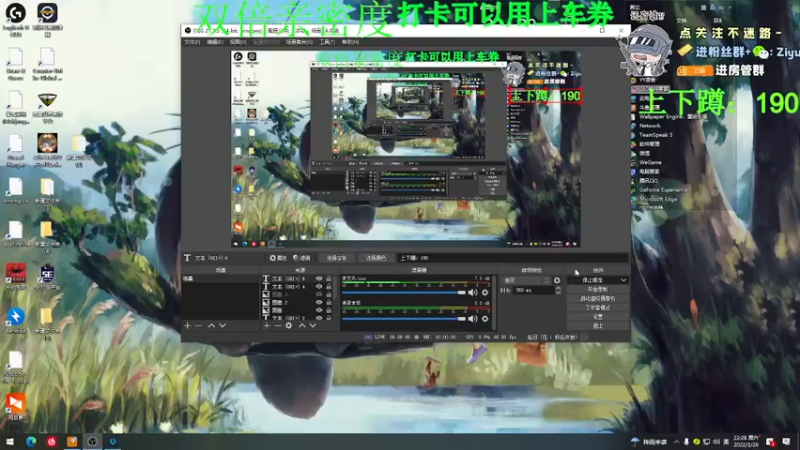Open Windows Start menu
This screenshot has width=800, height=450.
10,441
